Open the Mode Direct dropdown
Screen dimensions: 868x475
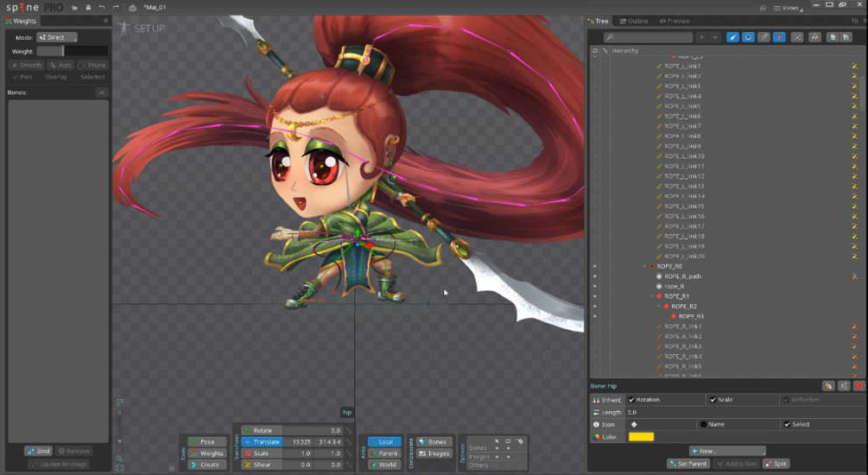point(57,37)
